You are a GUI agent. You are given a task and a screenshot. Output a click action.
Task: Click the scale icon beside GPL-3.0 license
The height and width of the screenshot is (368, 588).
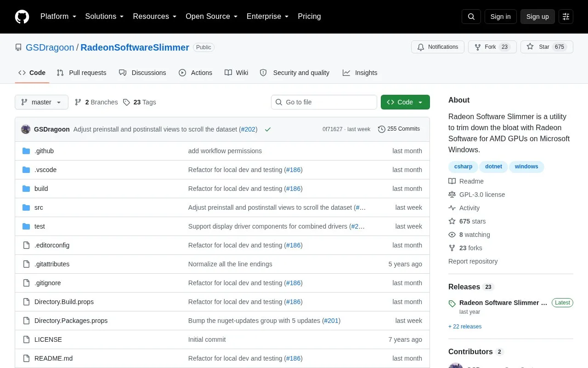tap(452, 195)
